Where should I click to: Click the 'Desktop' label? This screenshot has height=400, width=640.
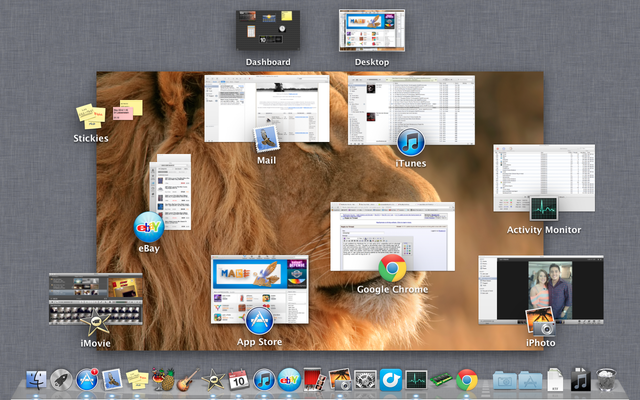click(372, 62)
